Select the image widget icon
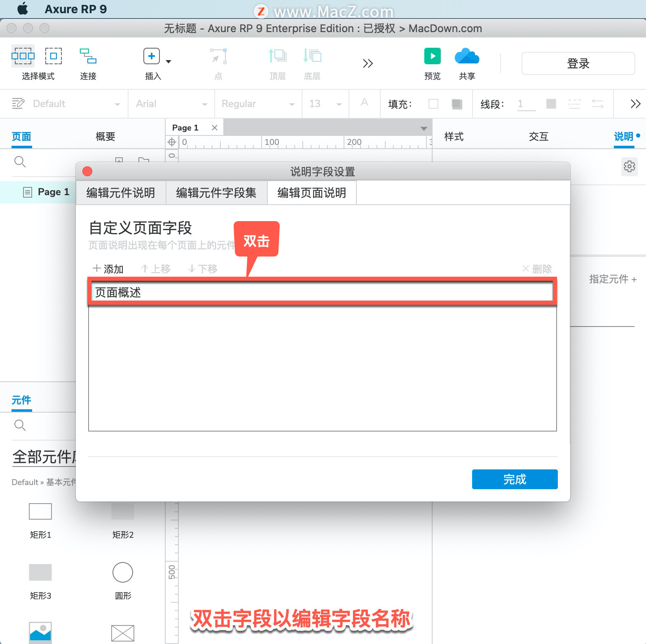Screen dimensions: 646x644 tap(40, 632)
